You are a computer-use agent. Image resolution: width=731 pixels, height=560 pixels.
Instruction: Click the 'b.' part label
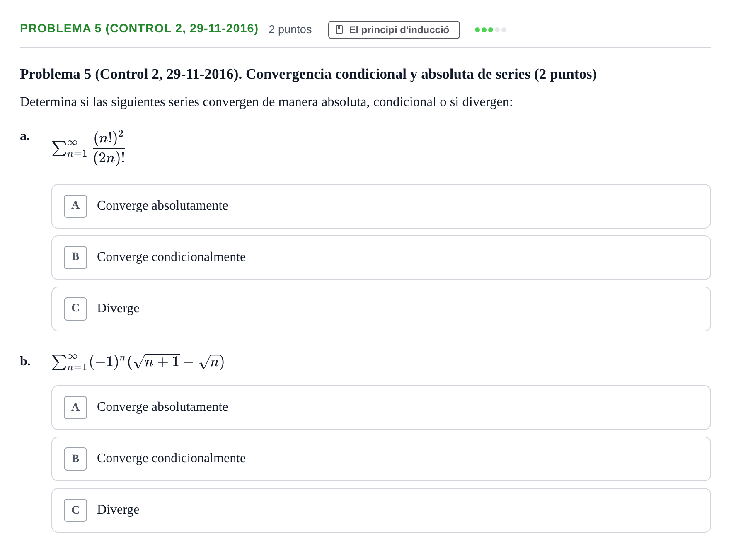tap(25, 361)
